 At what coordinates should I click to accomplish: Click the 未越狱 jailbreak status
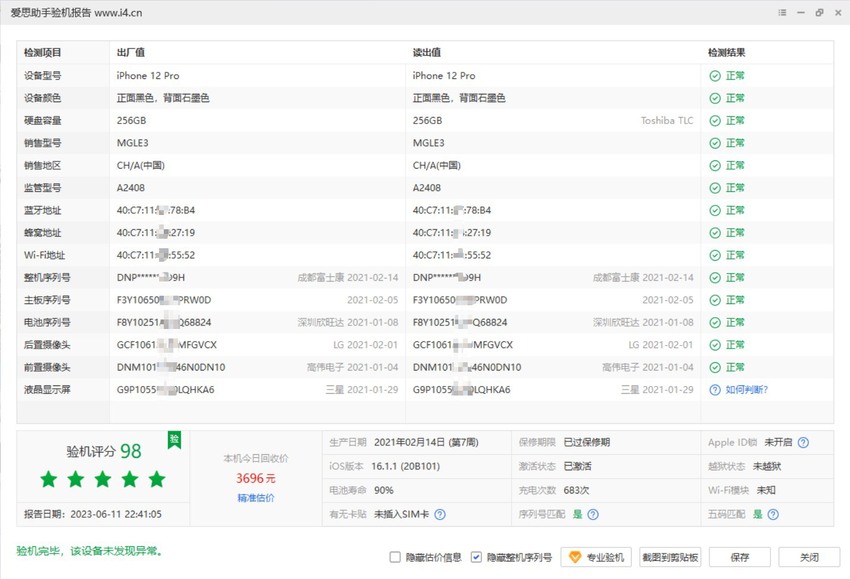tap(767, 466)
